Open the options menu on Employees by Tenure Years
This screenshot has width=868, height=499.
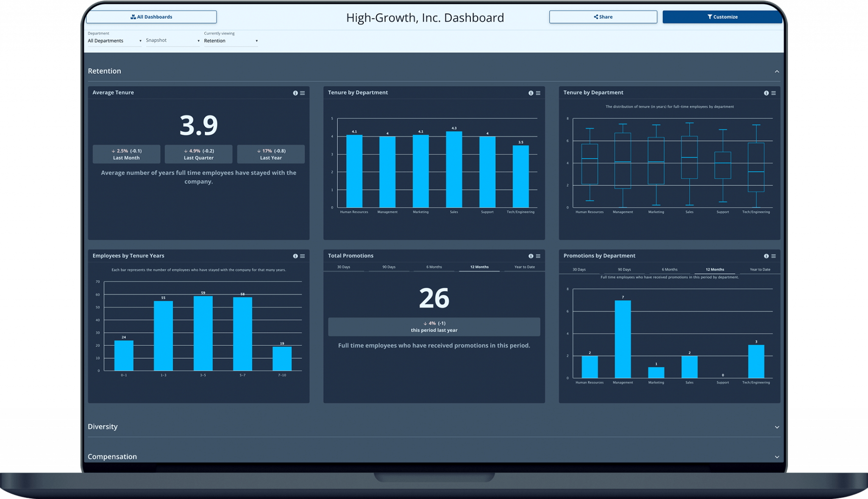tap(303, 256)
